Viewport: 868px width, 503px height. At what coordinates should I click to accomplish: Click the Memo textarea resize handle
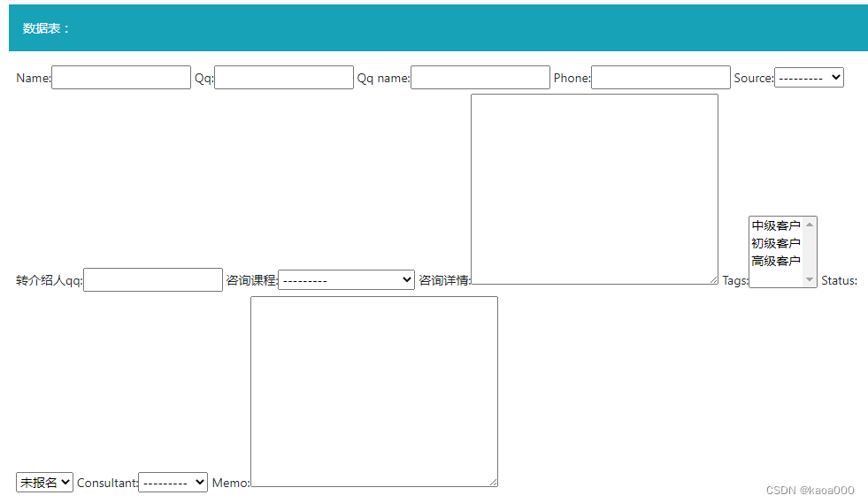pyautogui.click(x=493, y=483)
